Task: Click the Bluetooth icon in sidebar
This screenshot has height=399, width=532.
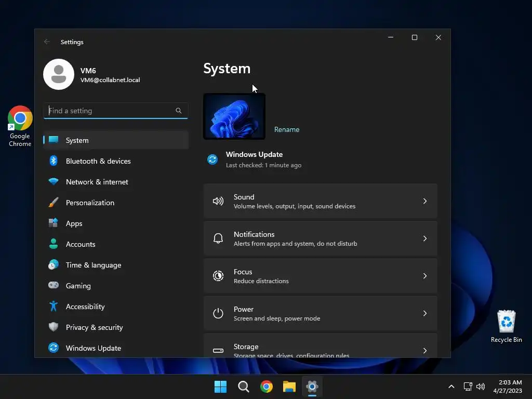Action: pos(54,161)
